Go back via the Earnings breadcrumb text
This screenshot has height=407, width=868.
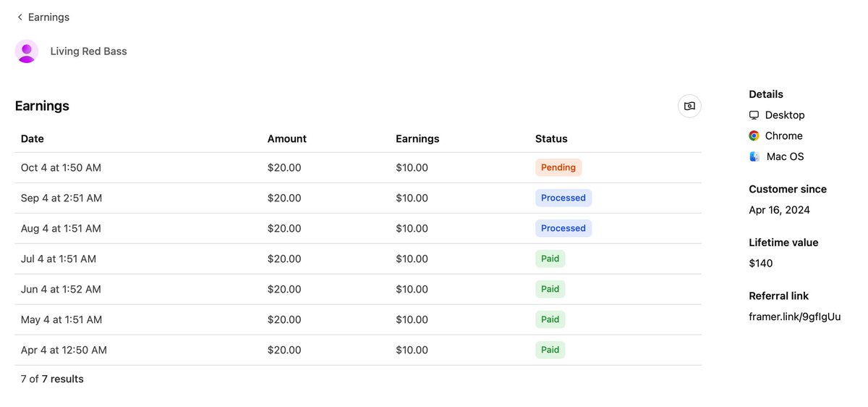coord(48,17)
